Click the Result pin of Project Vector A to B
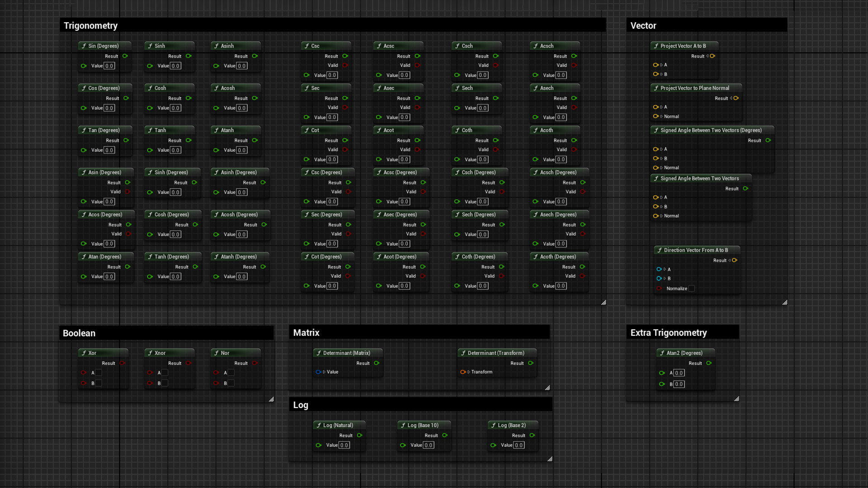868x488 pixels. (x=712, y=56)
